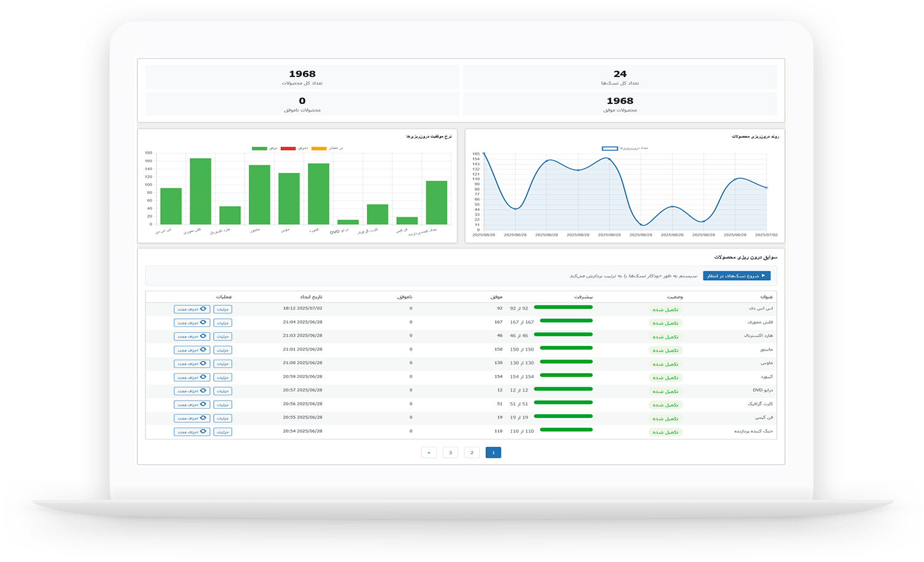
Task: Toggle the line chart's تعداد درون‌ریزی‌ها legend
Action: [609, 148]
